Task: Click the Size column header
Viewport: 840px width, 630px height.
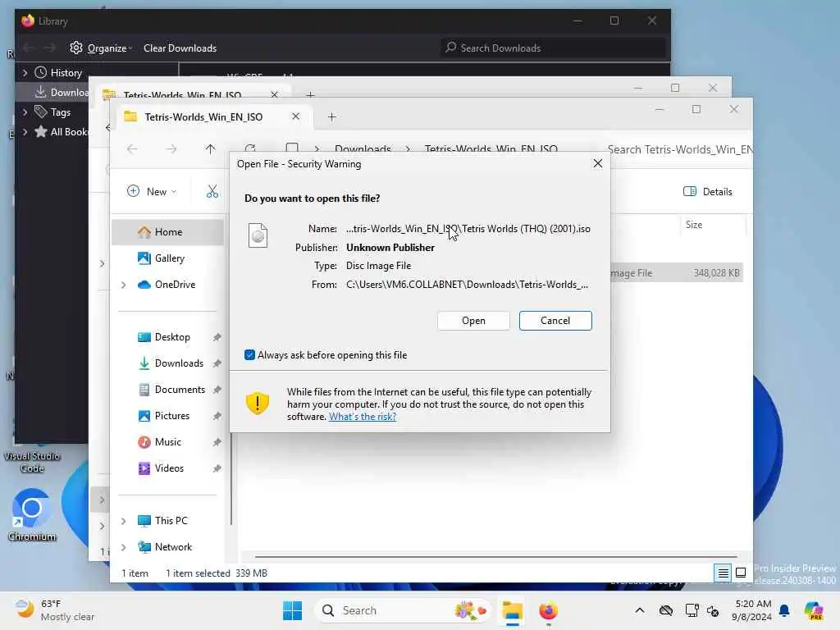Action: [694, 225]
